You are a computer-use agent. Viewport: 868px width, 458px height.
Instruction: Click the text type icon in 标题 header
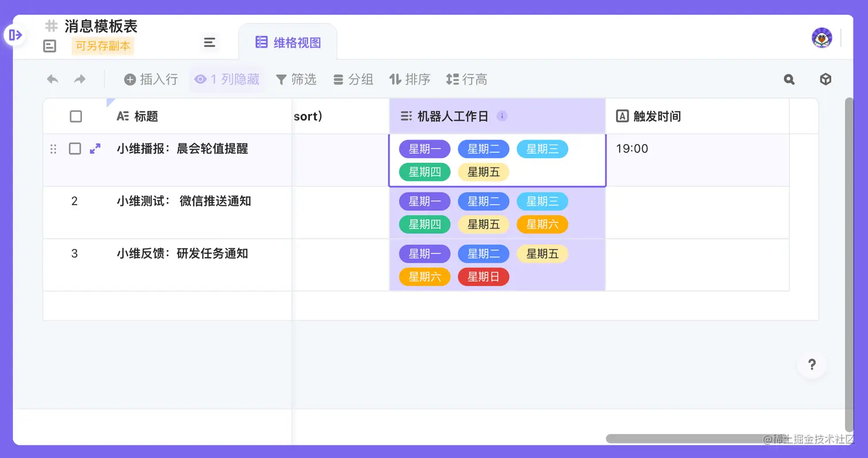[x=122, y=116]
